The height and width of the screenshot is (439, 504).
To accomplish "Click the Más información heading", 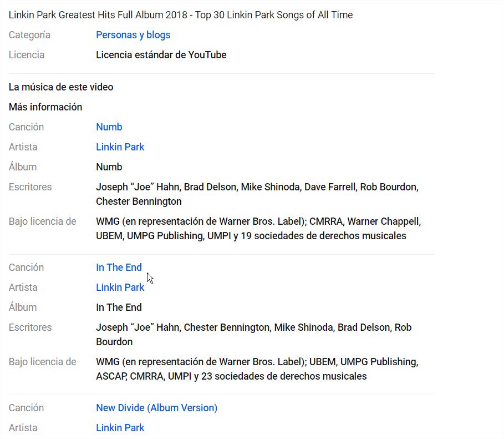I will click(45, 107).
